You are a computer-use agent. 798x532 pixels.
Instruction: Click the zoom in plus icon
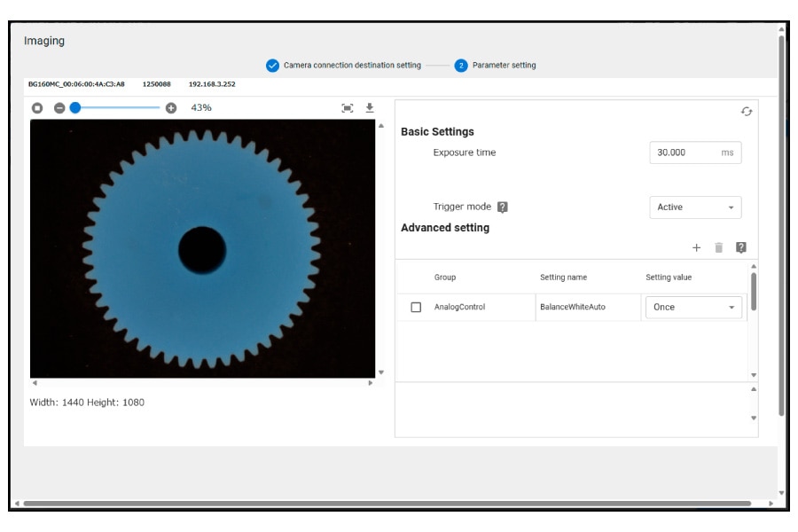click(171, 108)
